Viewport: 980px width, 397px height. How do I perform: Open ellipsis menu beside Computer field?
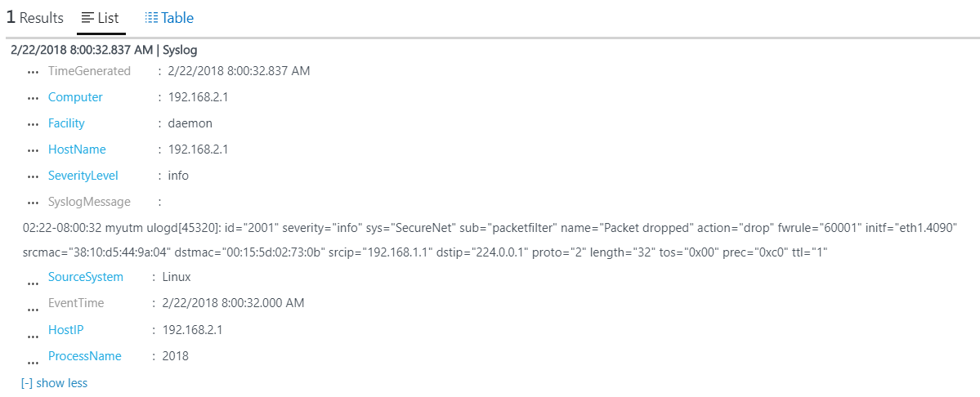coord(34,100)
